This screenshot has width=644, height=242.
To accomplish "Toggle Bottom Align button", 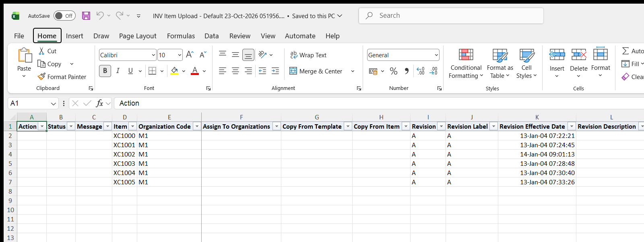I will (248, 54).
